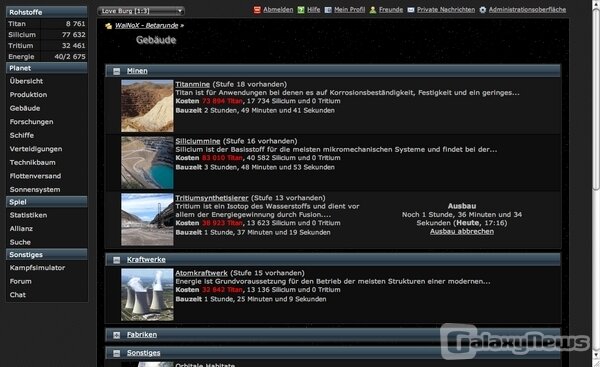Collapse the Kraftwerke section

point(117,260)
